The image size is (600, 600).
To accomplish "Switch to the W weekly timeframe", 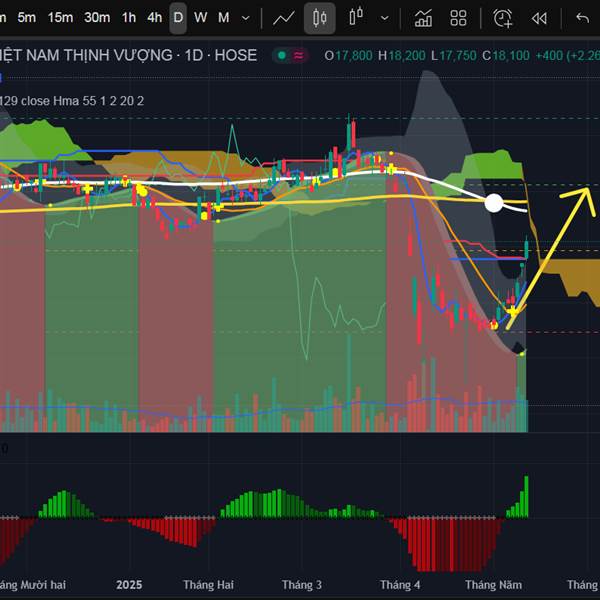I will coord(201,17).
